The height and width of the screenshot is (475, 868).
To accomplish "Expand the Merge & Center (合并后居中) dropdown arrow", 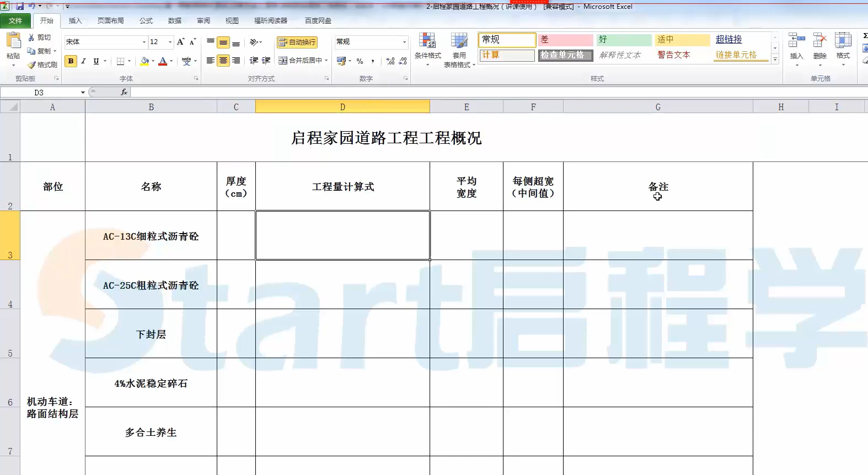I will point(326,61).
